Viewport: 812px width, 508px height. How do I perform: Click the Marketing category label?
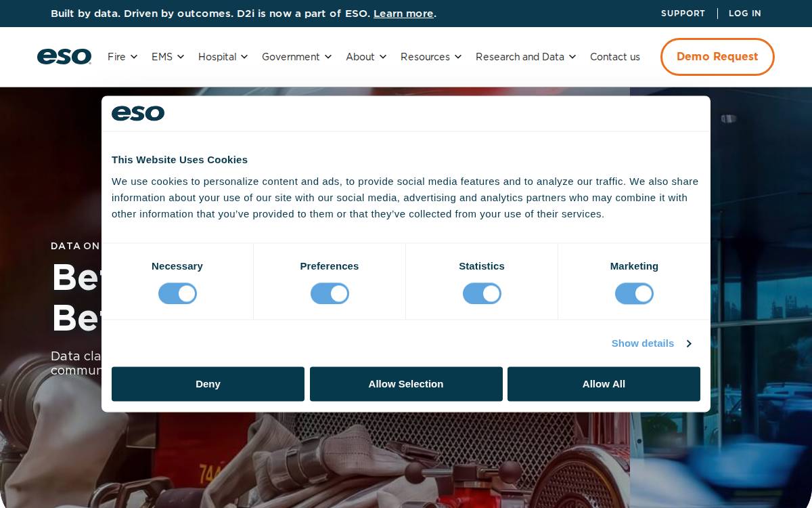click(634, 266)
